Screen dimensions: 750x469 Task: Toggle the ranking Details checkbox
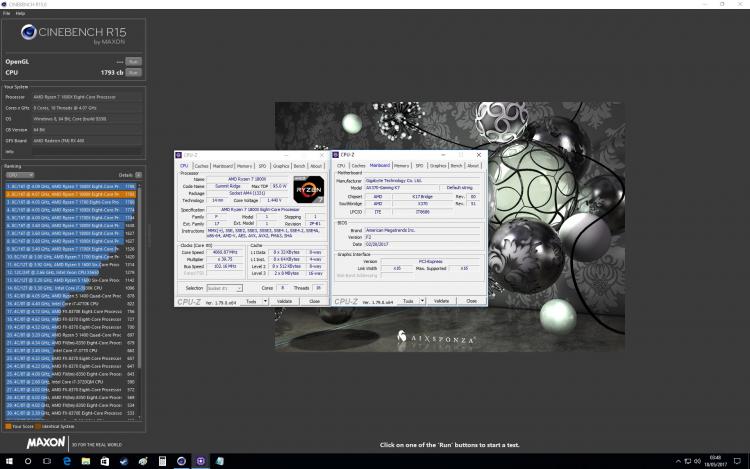tap(138, 175)
